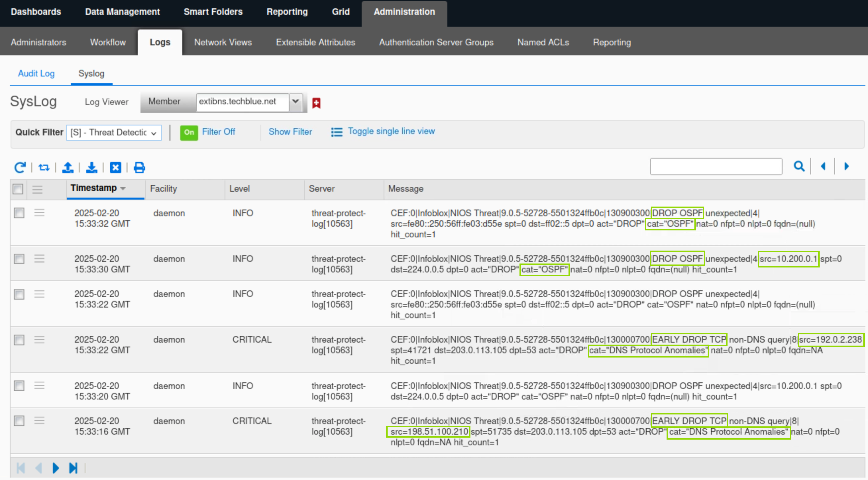
Task: Click the download syslog icon
Action: [92, 167]
